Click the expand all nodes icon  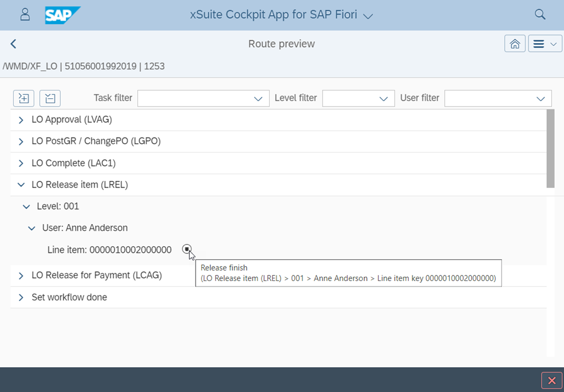(24, 98)
